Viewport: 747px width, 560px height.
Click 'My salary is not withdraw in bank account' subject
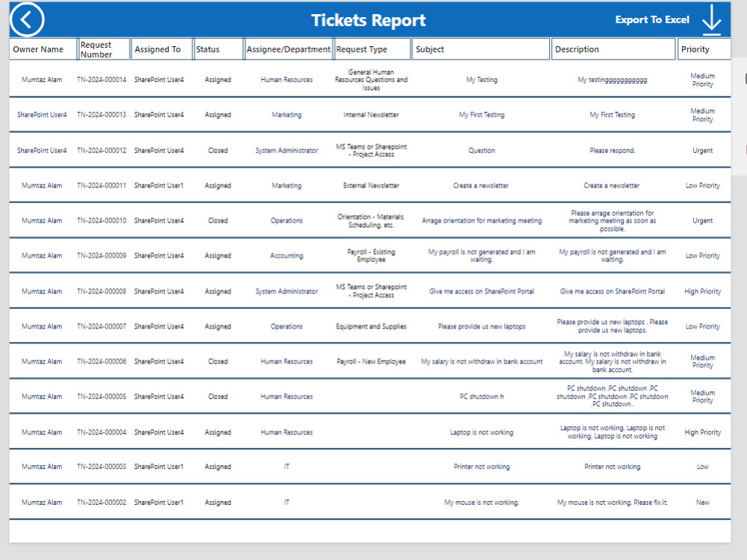482,361
